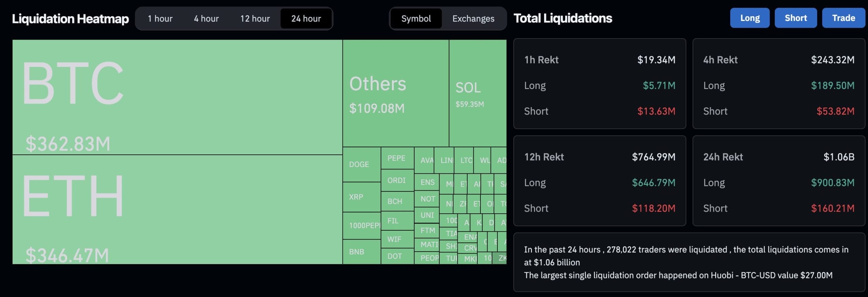Image resolution: width=868 pixels, height=297 pixels.
Task: Click the Short button
Action: click(796, 18)
